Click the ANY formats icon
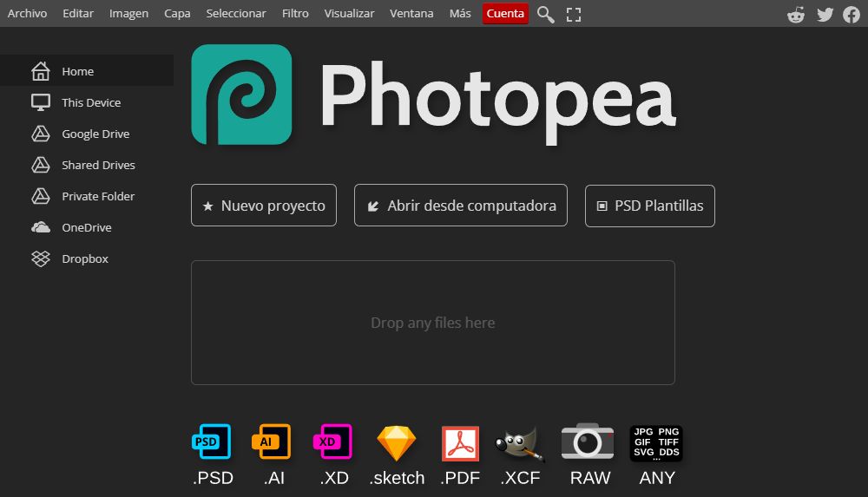This screenshot has width=868, height=497. (x=656, y=443)
